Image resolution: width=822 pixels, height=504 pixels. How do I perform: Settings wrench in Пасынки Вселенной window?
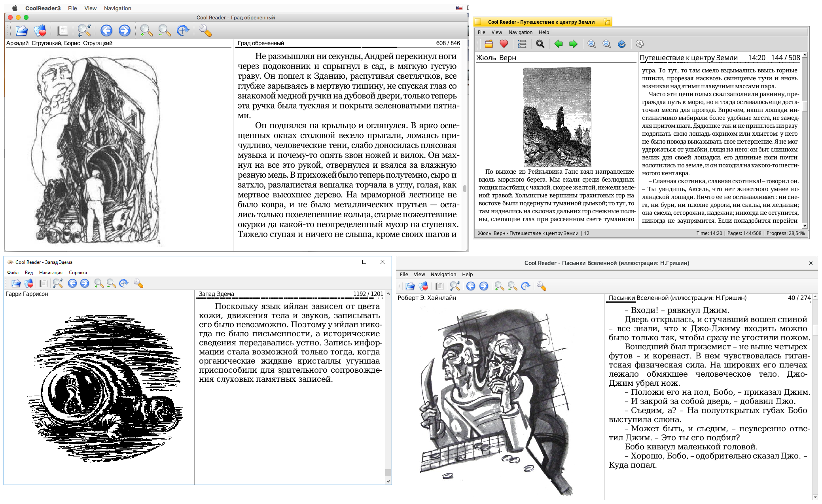pos(541,286)
